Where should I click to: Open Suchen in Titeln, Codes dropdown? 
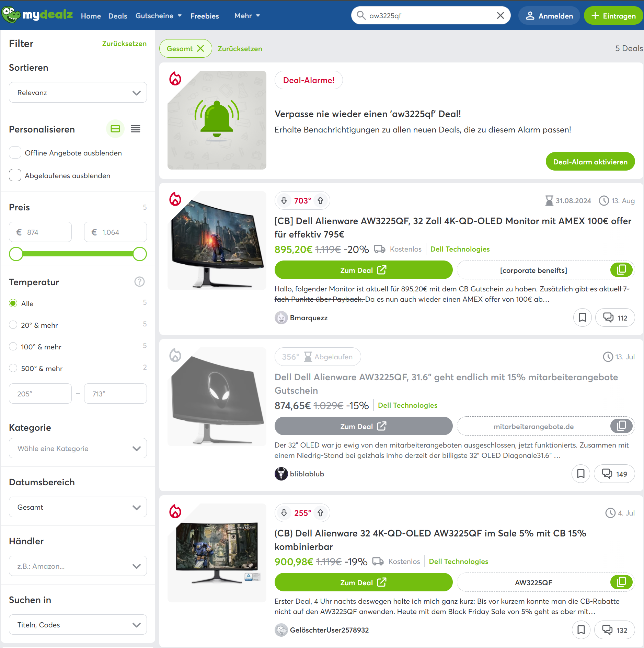(78, 625)
